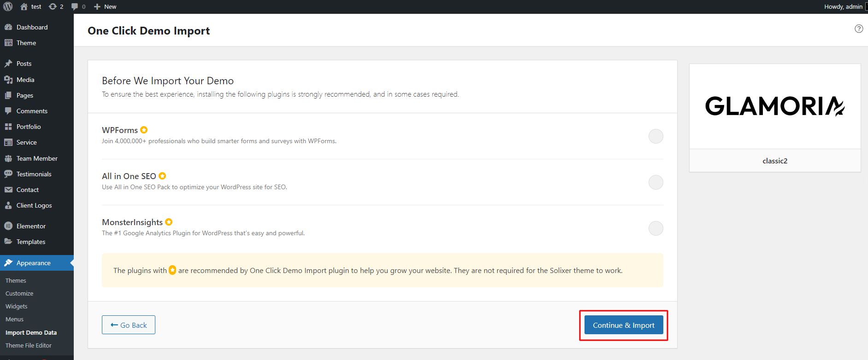Open the Testimonials menu item
The image size is (868, 360).
(37, 174)
